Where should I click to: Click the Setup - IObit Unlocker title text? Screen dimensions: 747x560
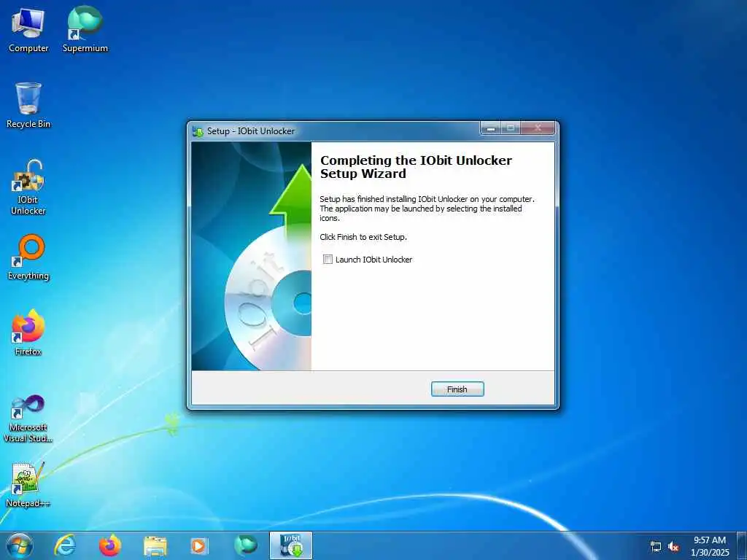tap(251, 131)
